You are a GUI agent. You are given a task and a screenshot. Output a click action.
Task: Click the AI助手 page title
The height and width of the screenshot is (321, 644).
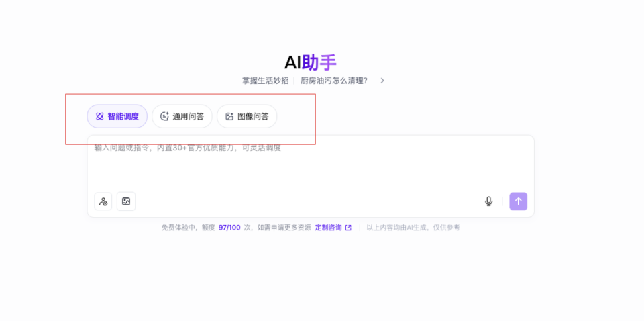pyautogui.click(x=310, y=62)
